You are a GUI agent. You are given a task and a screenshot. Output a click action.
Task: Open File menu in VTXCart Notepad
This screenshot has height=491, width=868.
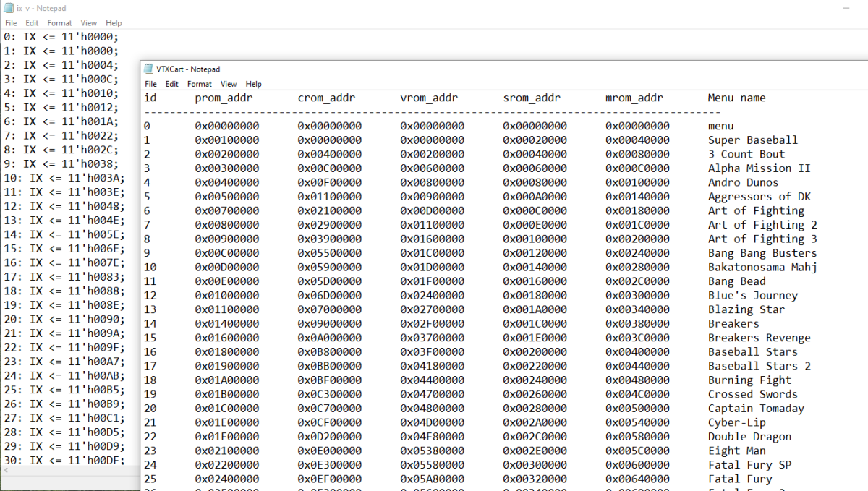coord(150,84)
